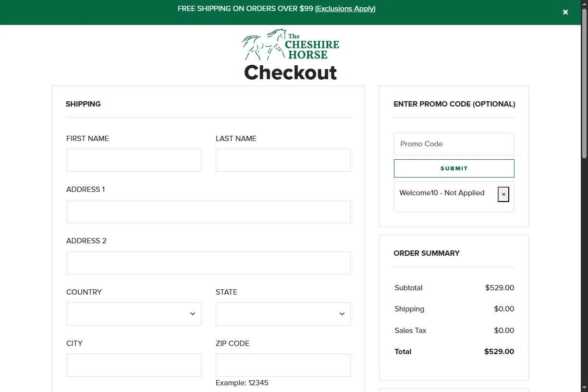The height and width of the screenshot is (392, 588).
Task: Open the Exclusions Apply link
Action: (345, 9)
